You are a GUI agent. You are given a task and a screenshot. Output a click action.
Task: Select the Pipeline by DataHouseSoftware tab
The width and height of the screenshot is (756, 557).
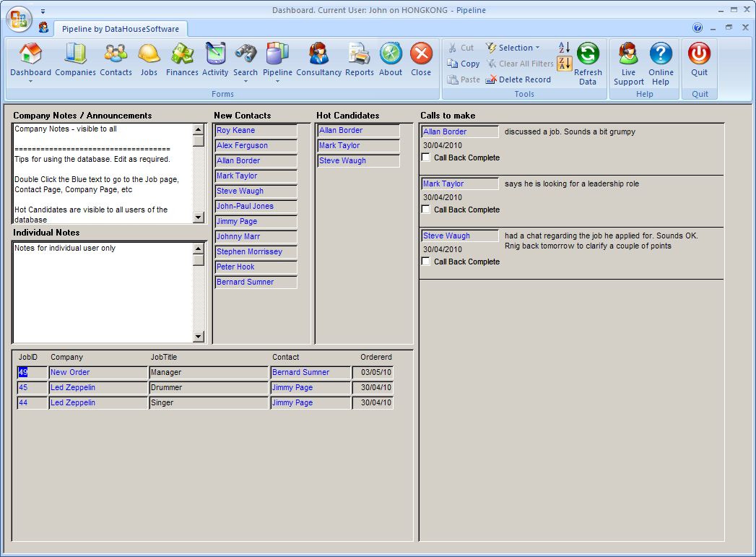click(121, 29)
